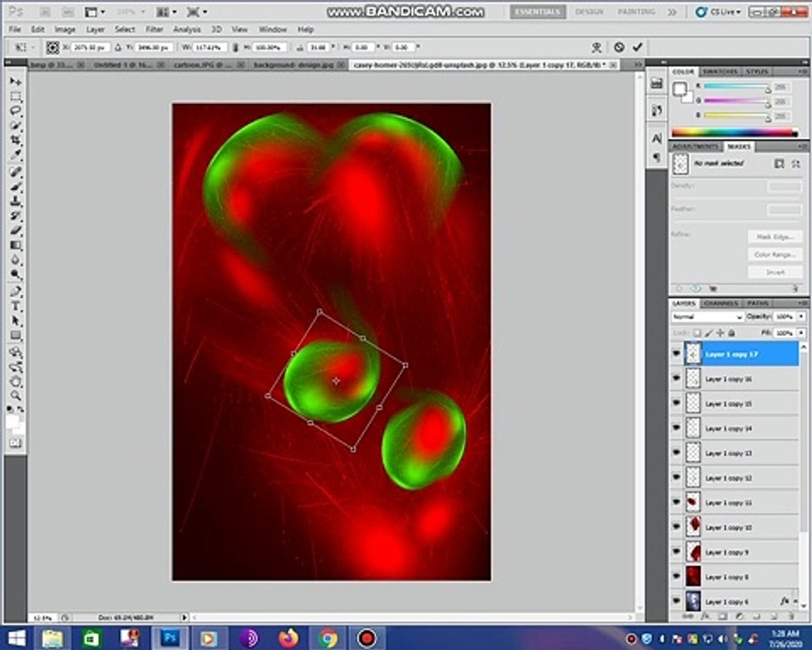The image size is (812, 650).
Task: Open the layer blend mode dropdown
Action: [x=707, y=316]
